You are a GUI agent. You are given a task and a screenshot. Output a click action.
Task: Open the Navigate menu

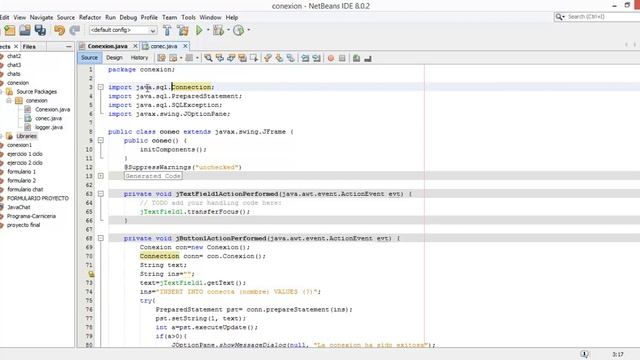pos(42,18)
